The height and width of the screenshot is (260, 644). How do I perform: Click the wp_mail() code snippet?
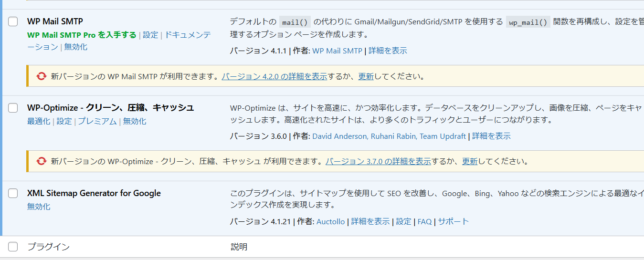(x=528, y=22)
